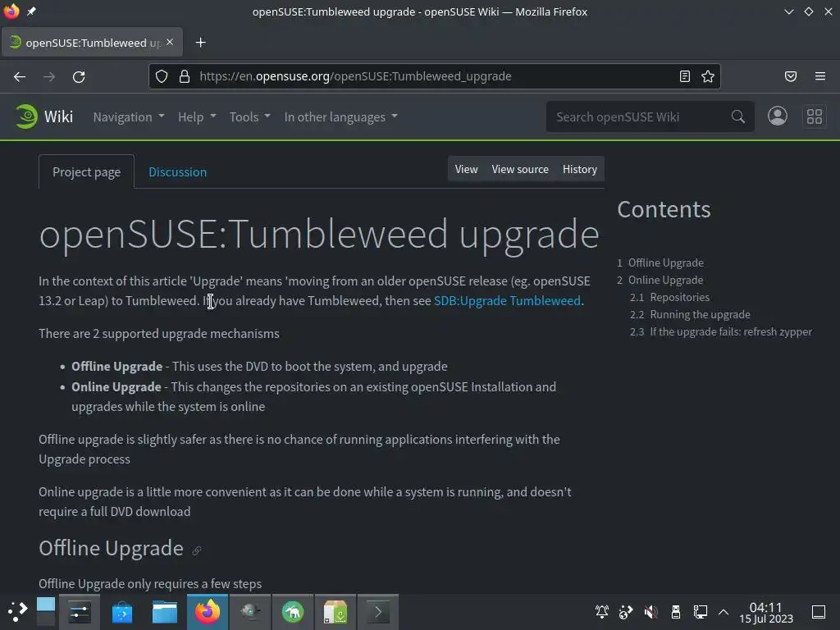Open the Discover software store

[x=122, y=612]
